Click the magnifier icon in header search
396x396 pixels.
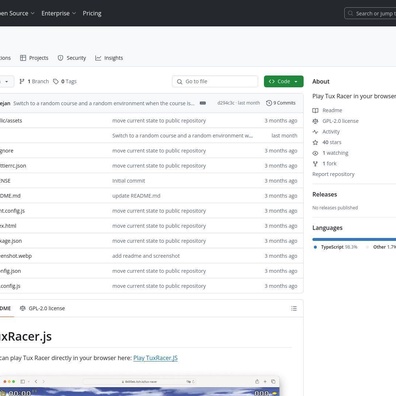click(x=350, y=13)
